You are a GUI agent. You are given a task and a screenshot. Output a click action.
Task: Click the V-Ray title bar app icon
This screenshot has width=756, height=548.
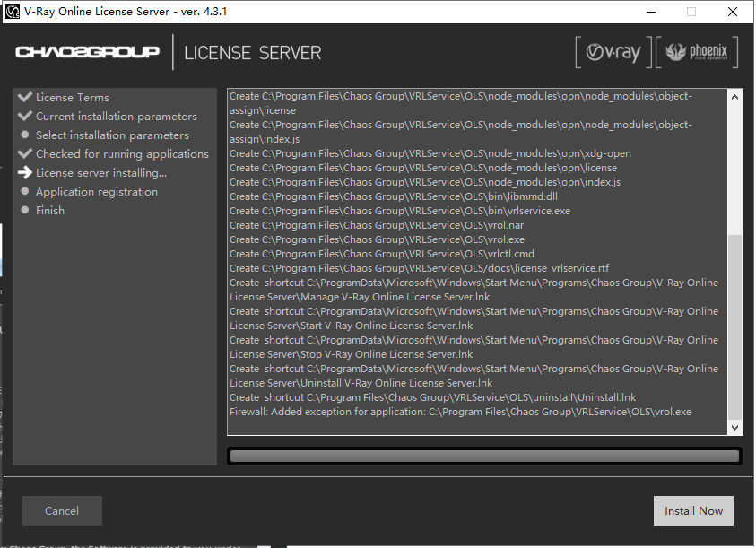coord(12,11)
